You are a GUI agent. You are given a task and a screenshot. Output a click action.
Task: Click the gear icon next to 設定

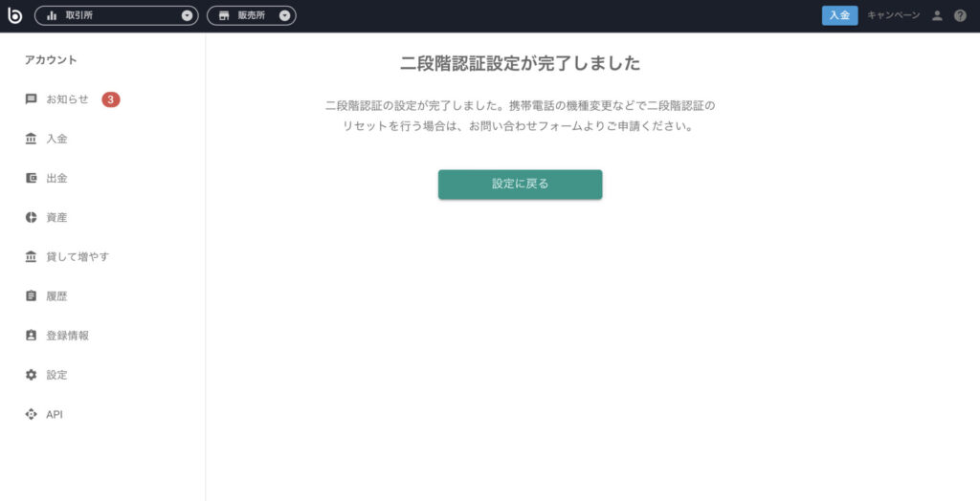tap(31, 375)
